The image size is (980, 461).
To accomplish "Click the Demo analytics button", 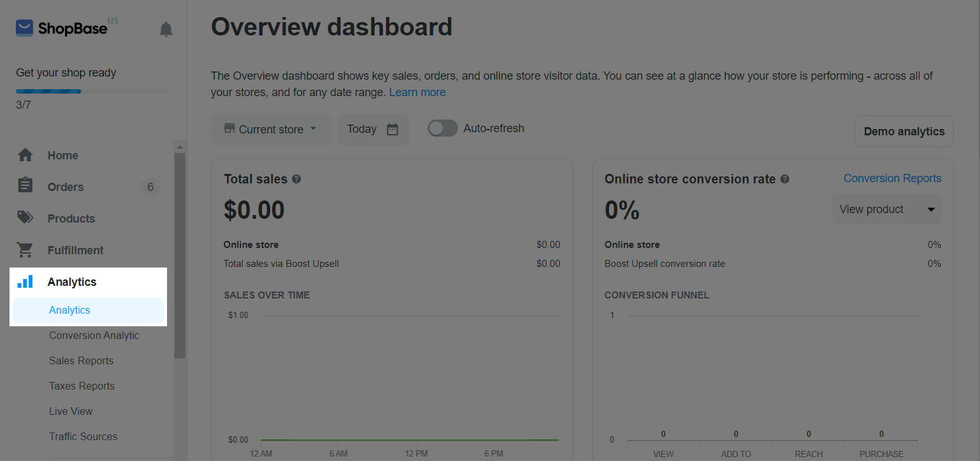I will pyautogui.click(x=904, y=131).
